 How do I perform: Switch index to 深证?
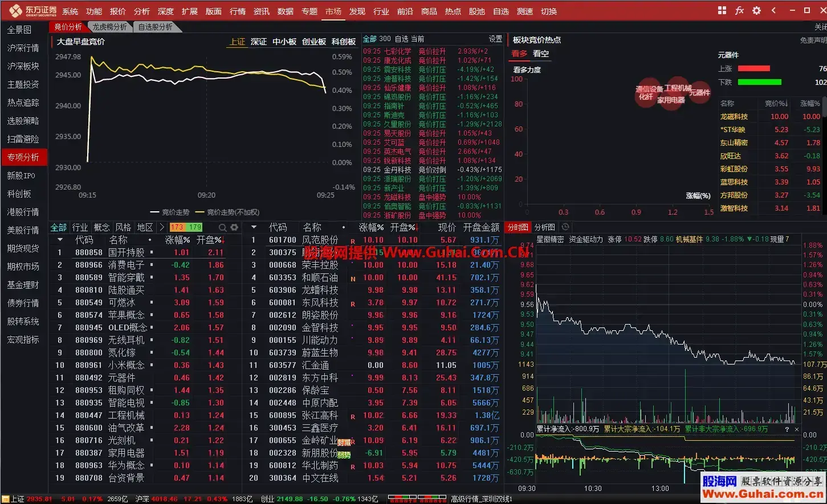point(259,42)
